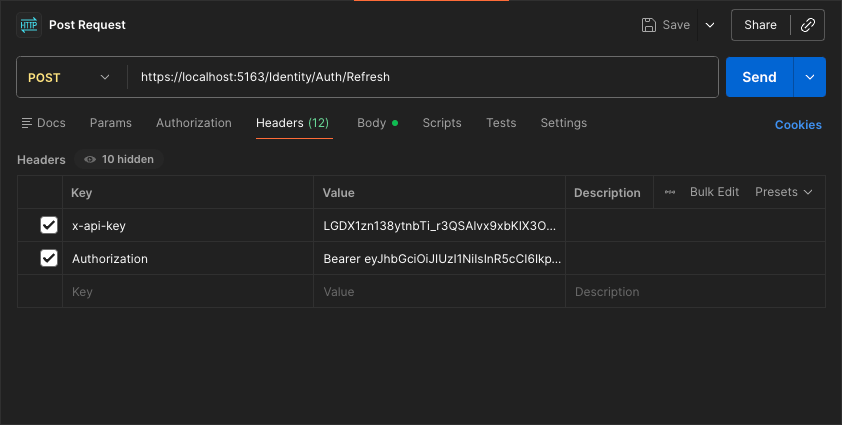Click the x-api-key description cell
Screen dimensions: 842x425
tap(695, 226)
